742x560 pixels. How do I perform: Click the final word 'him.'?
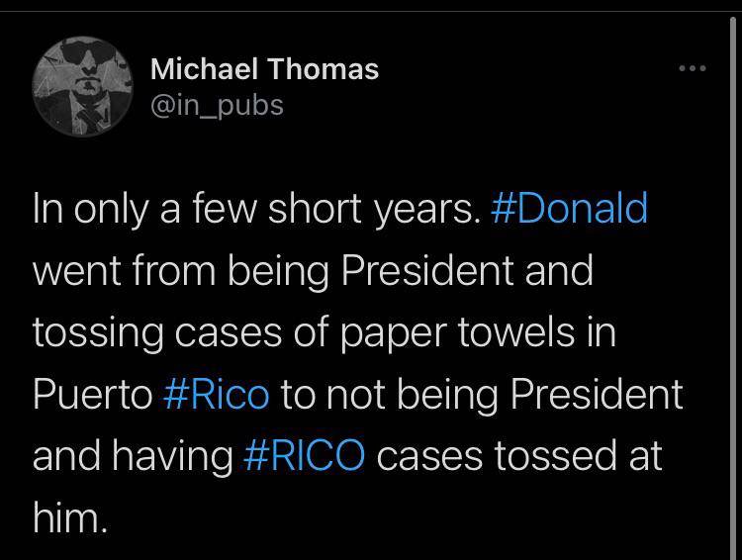[69, 517]
